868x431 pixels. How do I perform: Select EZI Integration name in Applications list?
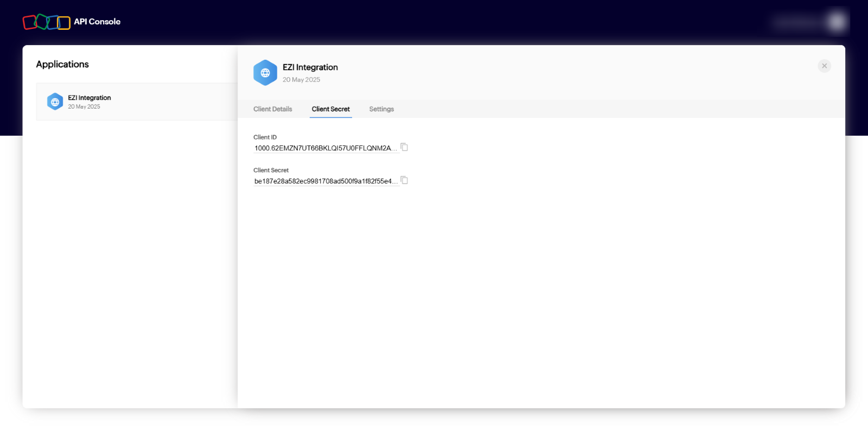click(90, 98)
